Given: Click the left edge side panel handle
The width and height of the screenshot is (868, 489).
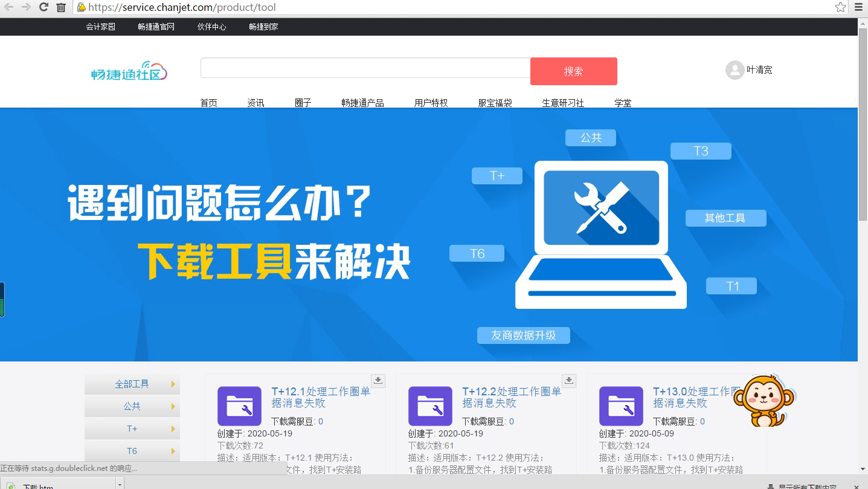Looking at the screenshot, I should [2, 299].
